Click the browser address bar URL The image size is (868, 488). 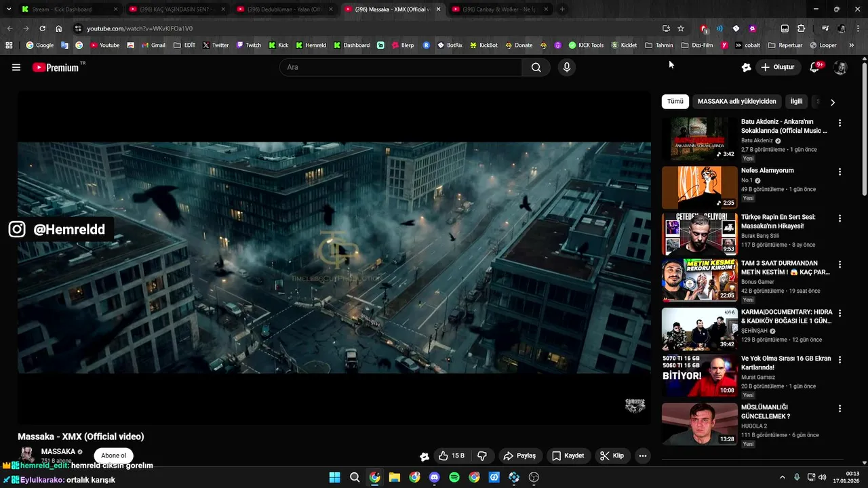click(140, 28)
